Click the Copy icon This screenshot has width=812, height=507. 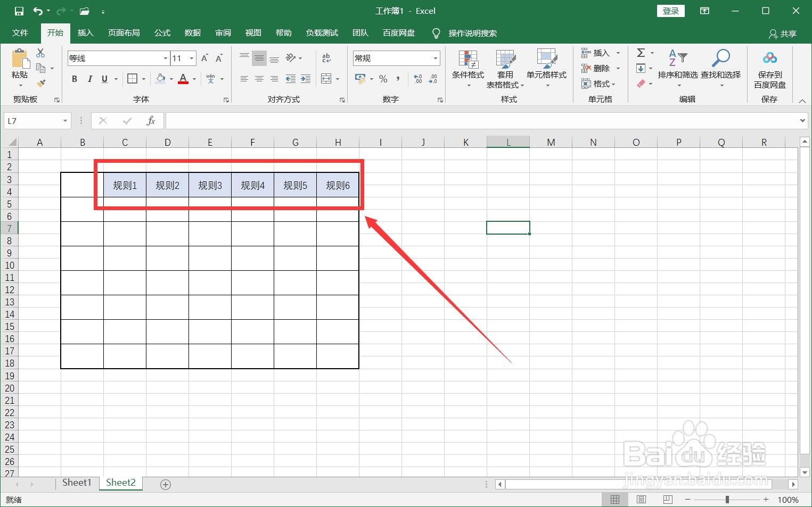(41, 68)
